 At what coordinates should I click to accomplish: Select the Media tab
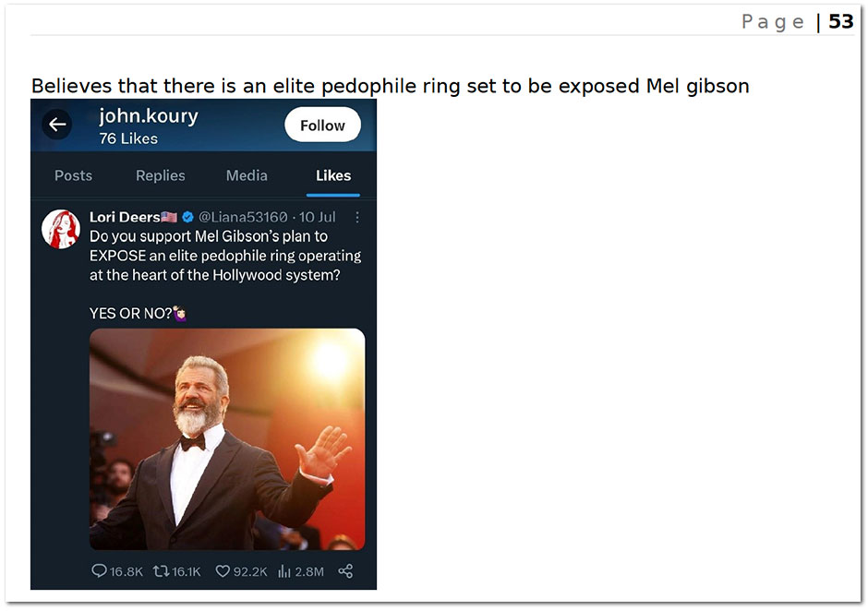(247, 175)
